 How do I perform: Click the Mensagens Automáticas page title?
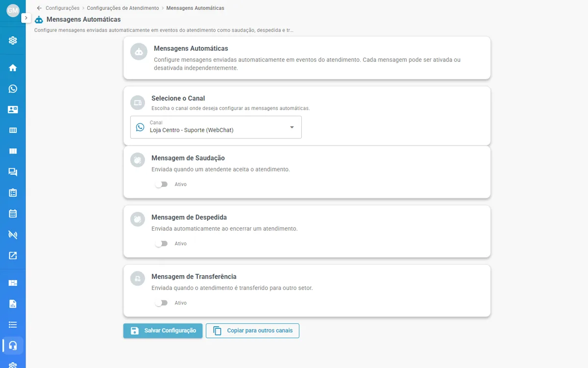point(84,20)
